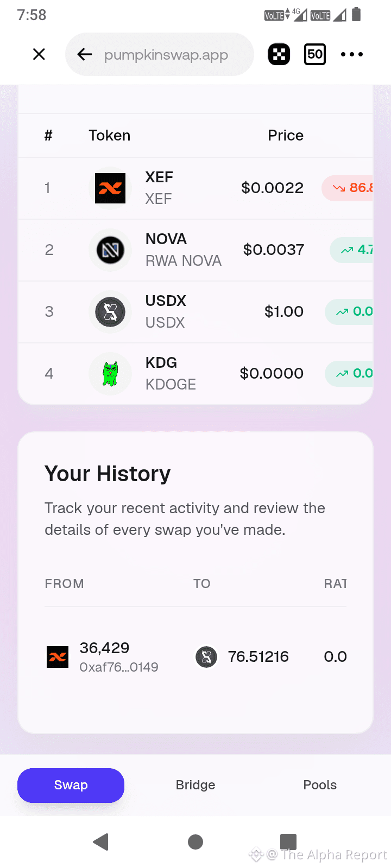
Task: Select the USDX token logo
Action: tap(110, 312)
